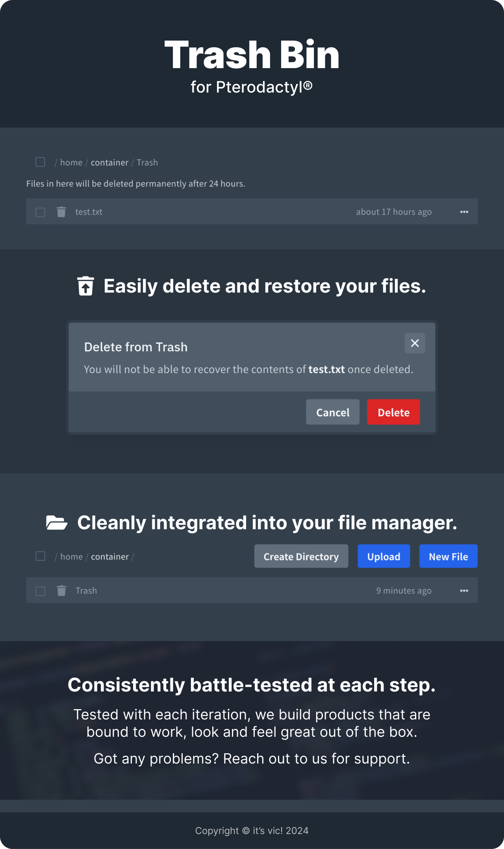504x849 pixels.
Task: Open the three-dot menu for Trash folder
Action: [x=464, y=591]
